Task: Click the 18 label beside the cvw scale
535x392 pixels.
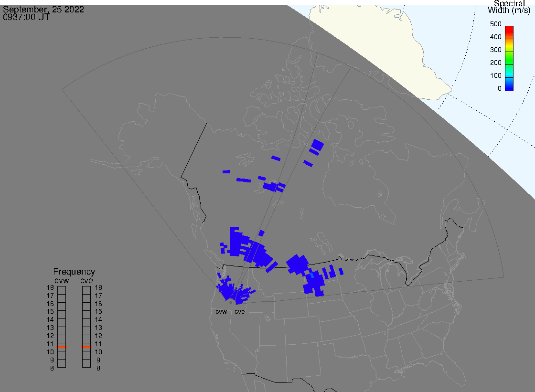Action: coord(50,287)
